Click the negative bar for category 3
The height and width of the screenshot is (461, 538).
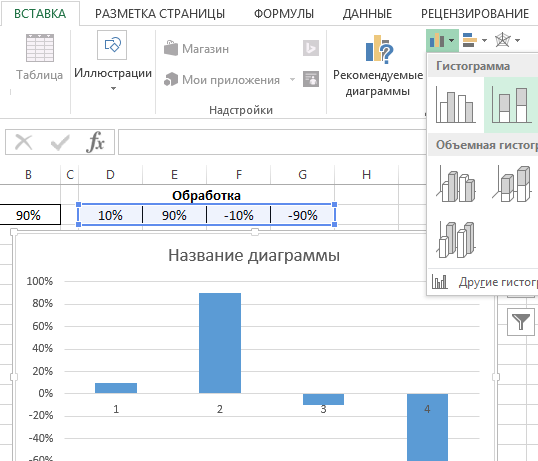pyautogui.click(x=323, y=399)
